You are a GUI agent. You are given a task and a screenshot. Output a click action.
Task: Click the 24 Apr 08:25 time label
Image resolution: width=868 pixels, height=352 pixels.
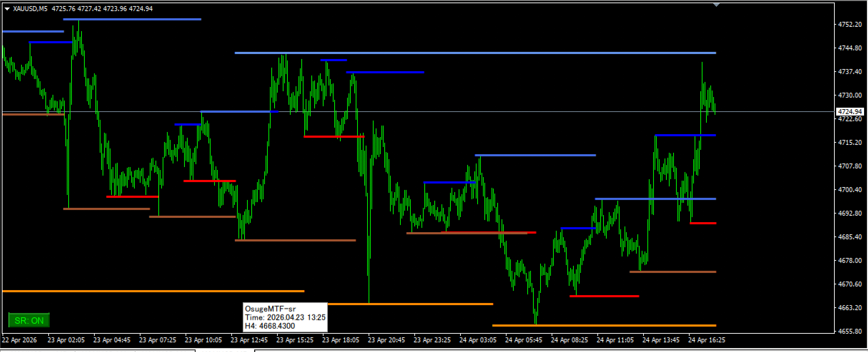point(569,340)
